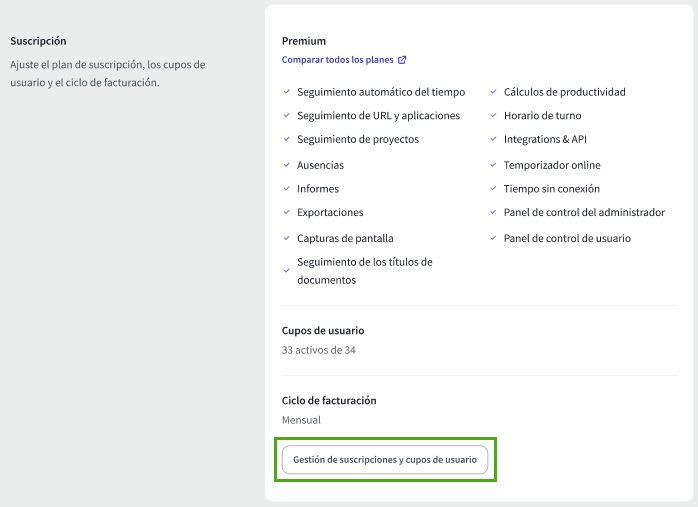Click checkmark next to Seguimiento automático del tiempo

pyautogui.click(x=287, y=92)
